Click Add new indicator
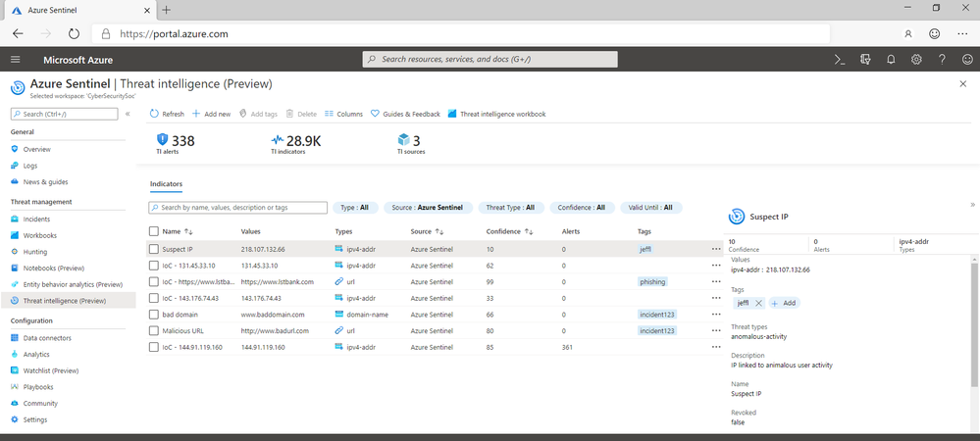 211,114
